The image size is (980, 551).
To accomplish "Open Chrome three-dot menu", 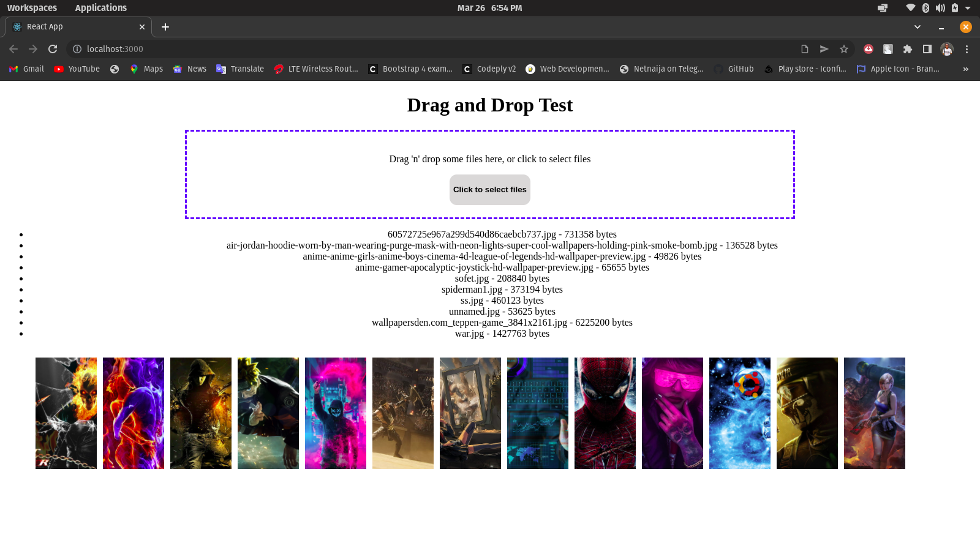I will (x=967, y=49).
